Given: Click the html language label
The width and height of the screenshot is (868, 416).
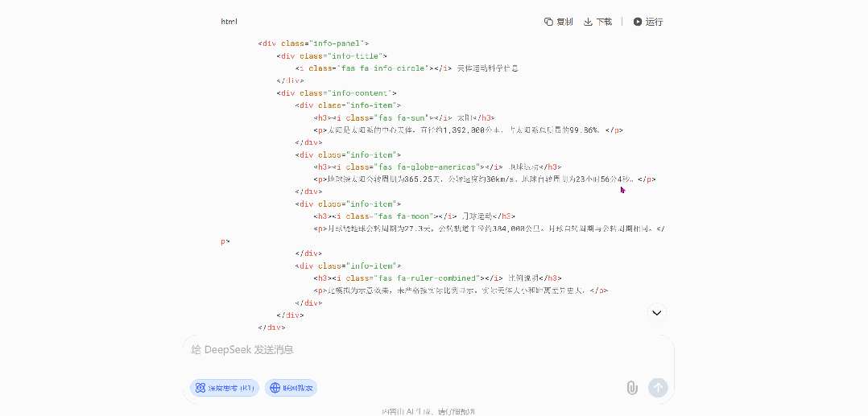Looking at the screenshot, I should click(229, 22).
